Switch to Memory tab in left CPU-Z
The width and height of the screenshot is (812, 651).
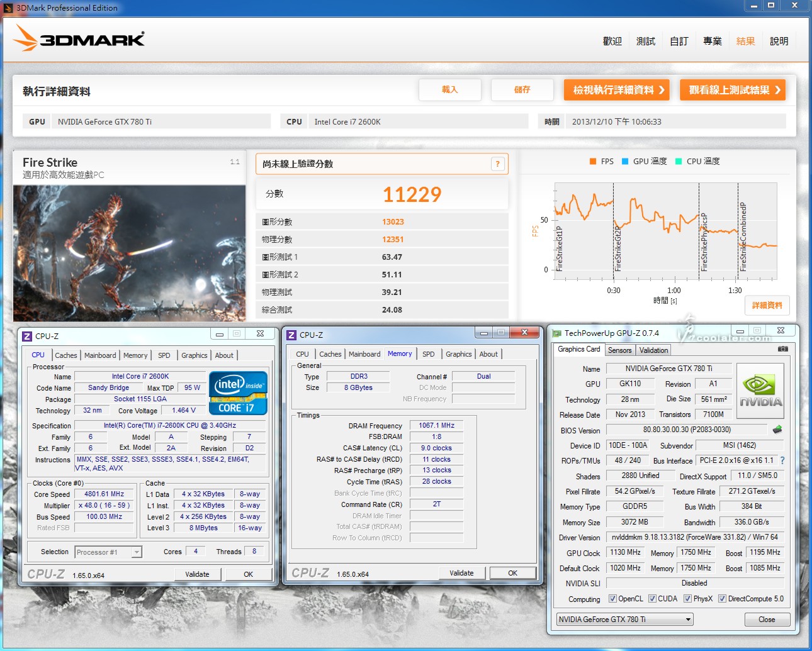click(x=135, y=355)
